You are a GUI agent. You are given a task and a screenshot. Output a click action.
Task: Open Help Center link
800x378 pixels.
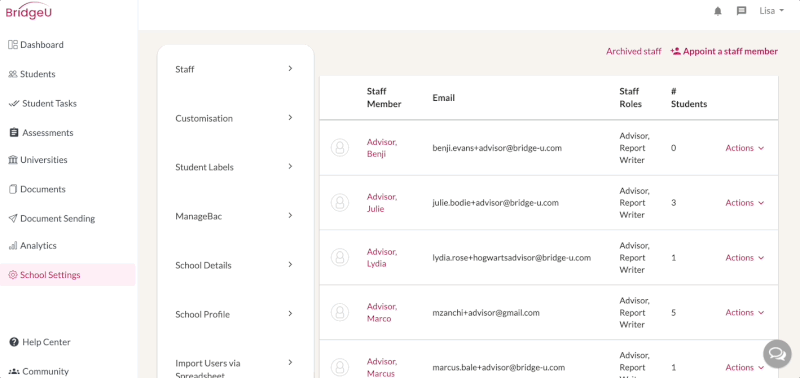tap(46, 342)
